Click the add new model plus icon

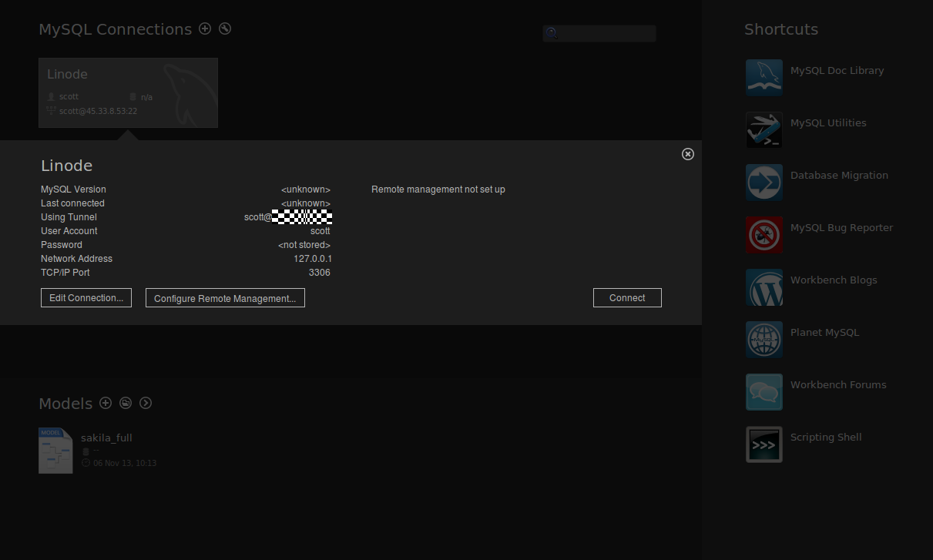click(106, 403)
